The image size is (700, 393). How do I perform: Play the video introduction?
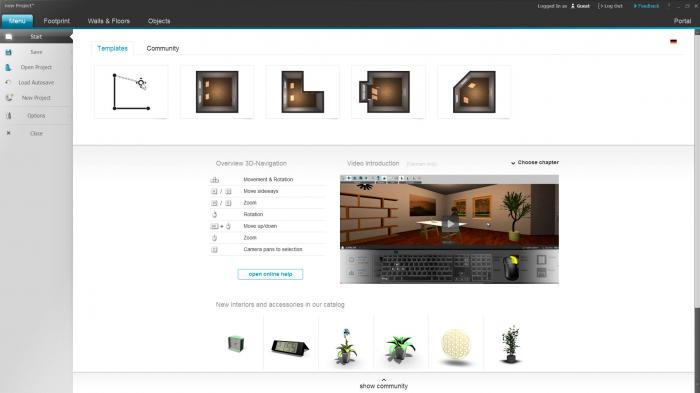[x=450, y=224]
